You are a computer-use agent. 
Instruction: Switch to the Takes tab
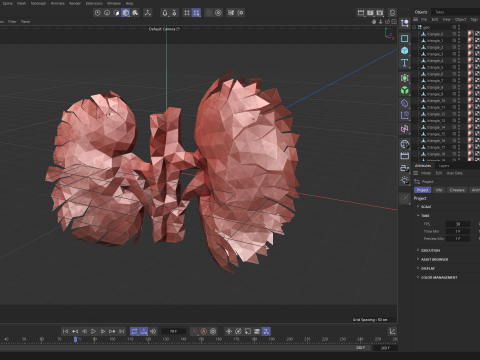(439, 12)
